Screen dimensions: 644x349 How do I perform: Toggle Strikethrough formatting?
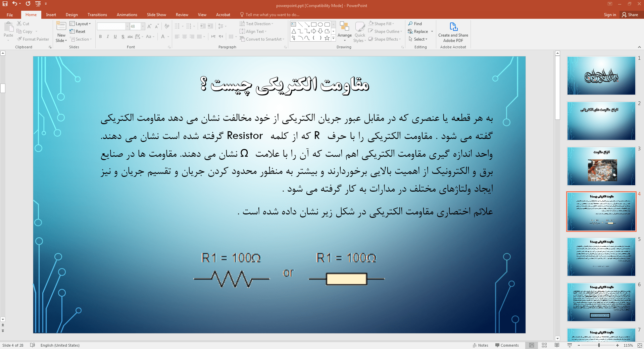point(130,37)
